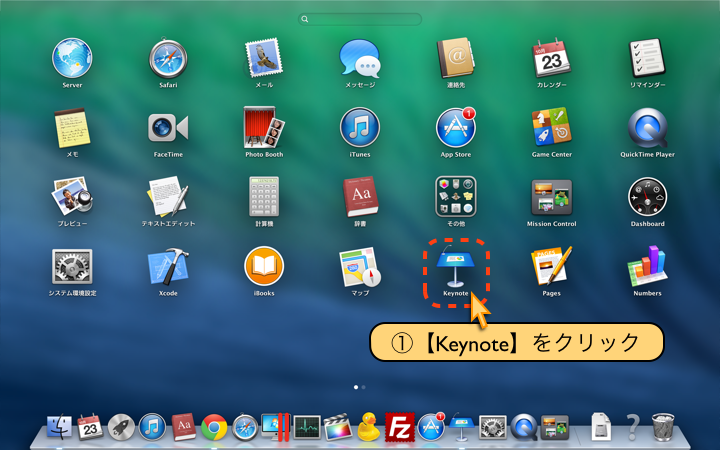Open iBooks
Screen dimensions: 720x450
point(264,266)
